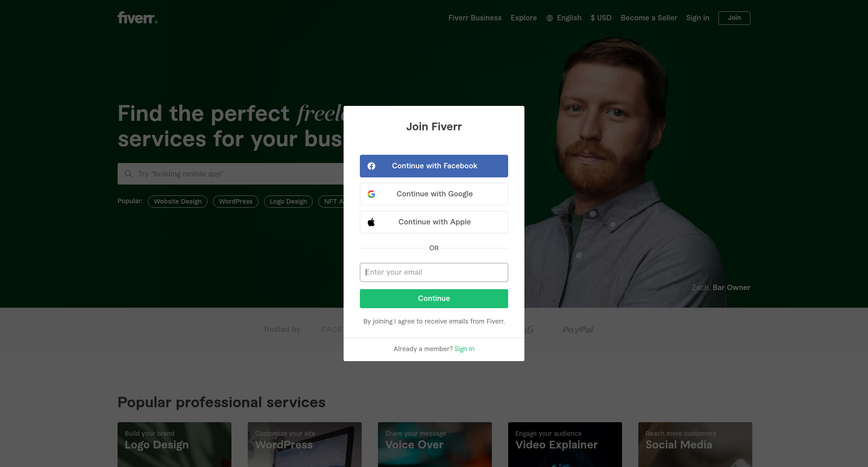Screen dimensions: 868x467
Task: Click the search magnifier icon
Action: (128, 174)
